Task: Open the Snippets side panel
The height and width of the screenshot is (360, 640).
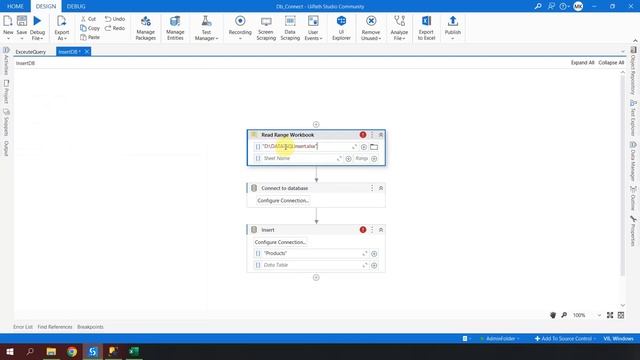Action: [x=6, y=122]
